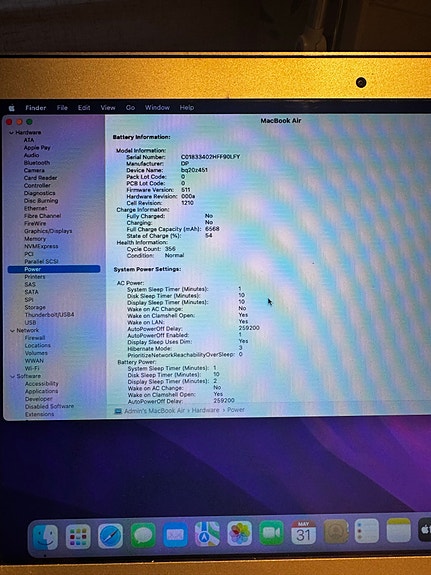Select FireWire in the sidebar

(x=35, y=223)
